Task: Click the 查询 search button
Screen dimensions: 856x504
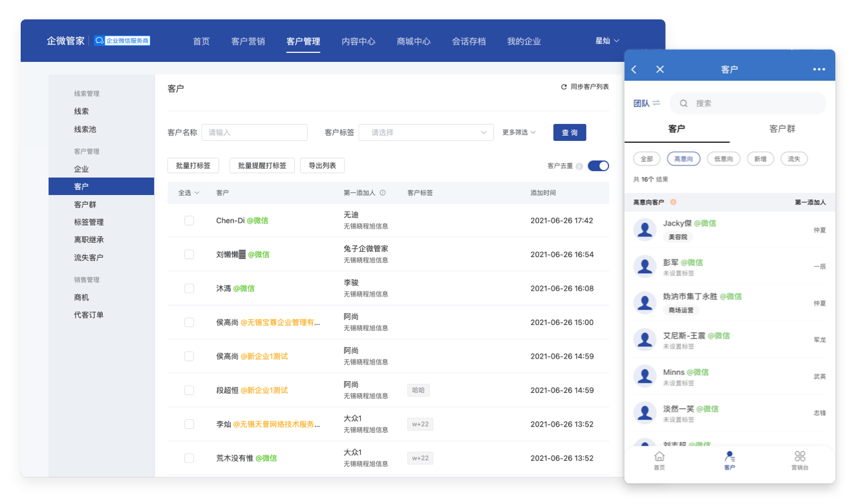Action: pos(569,132)
